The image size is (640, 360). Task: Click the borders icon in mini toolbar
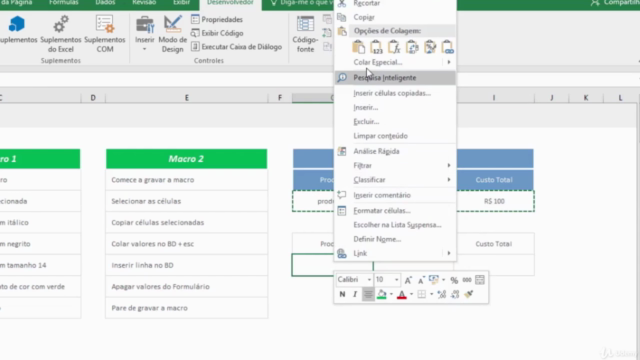click(x=422, y=294)
